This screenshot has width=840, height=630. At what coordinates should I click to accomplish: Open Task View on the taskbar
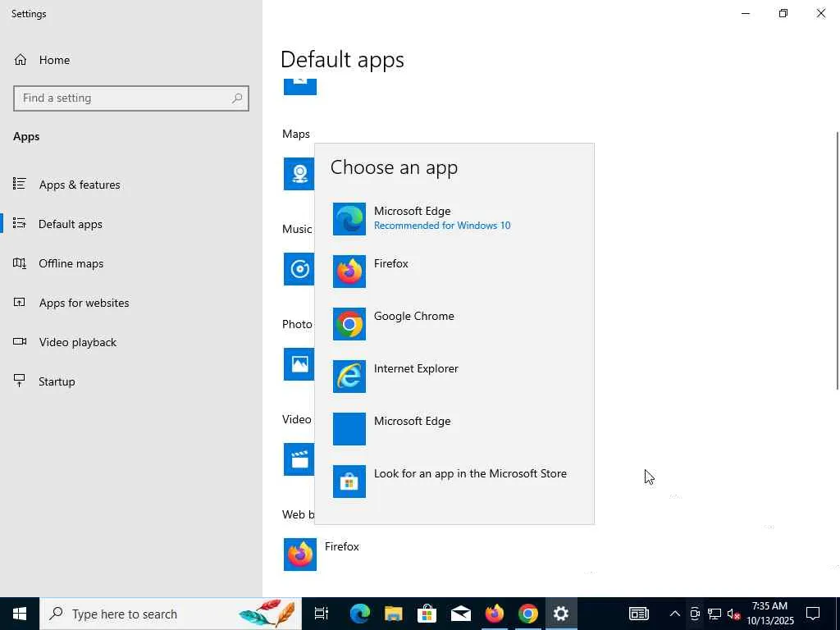point(321,614)
